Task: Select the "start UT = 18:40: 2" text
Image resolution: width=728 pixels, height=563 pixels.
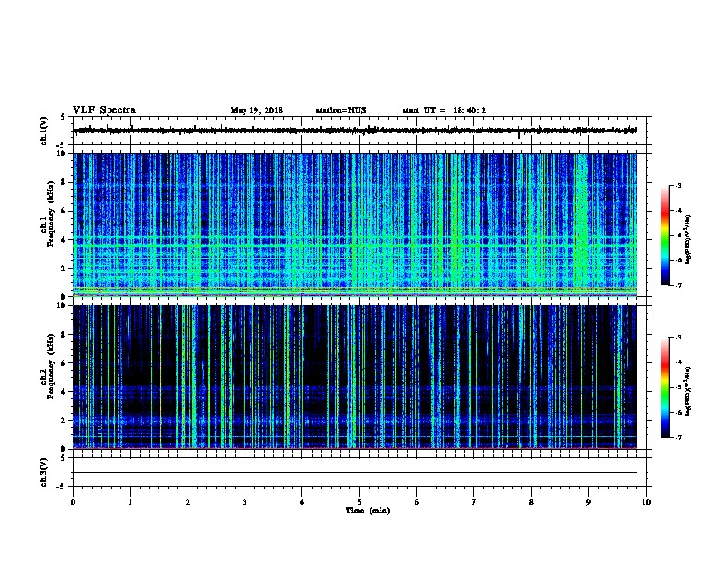Action: (444, 110)
